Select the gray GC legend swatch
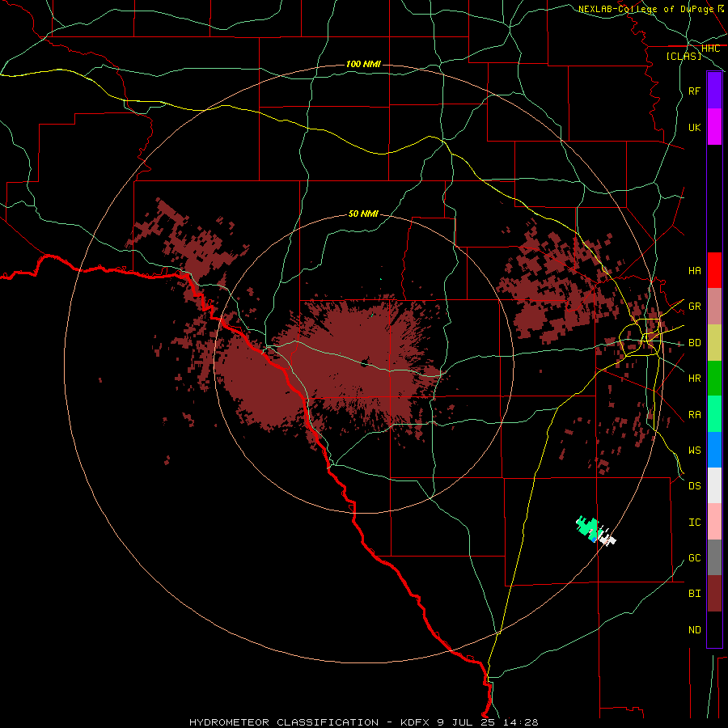 (714, 557)
